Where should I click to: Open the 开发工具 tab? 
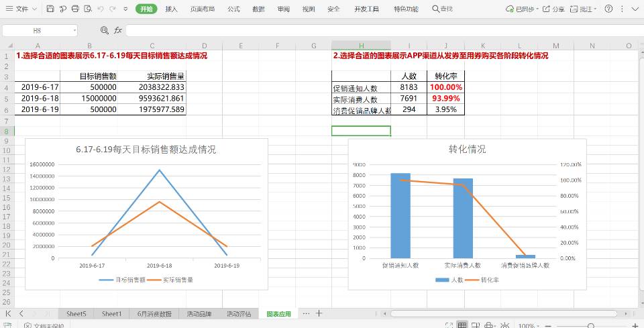[x=367, y=9]
